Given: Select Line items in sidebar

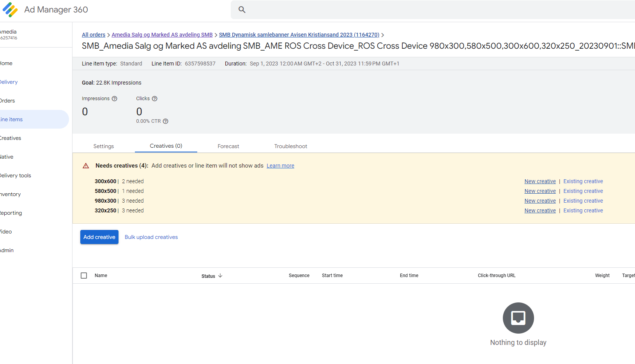Looking at the screenshot, I should click(34, 119).
